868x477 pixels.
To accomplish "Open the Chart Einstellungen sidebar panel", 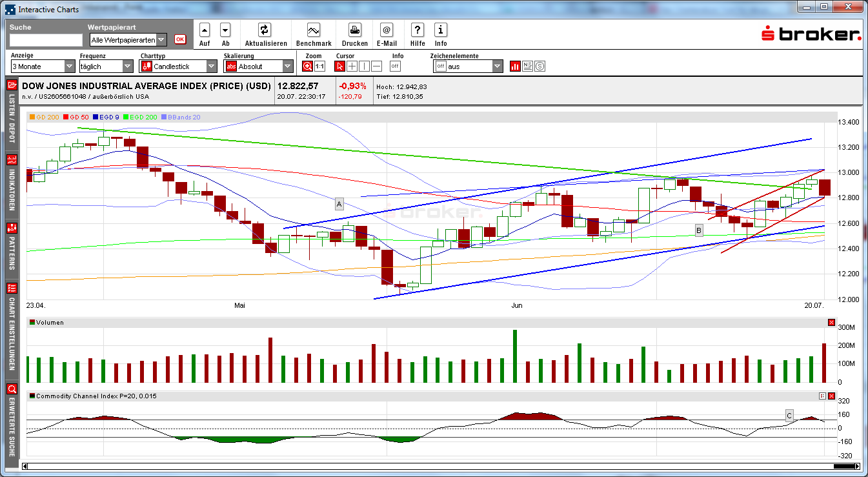I will 12,329.
